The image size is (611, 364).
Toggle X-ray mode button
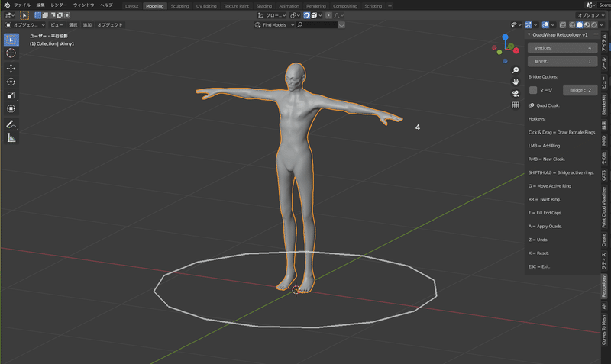click(x=563, y=25)
